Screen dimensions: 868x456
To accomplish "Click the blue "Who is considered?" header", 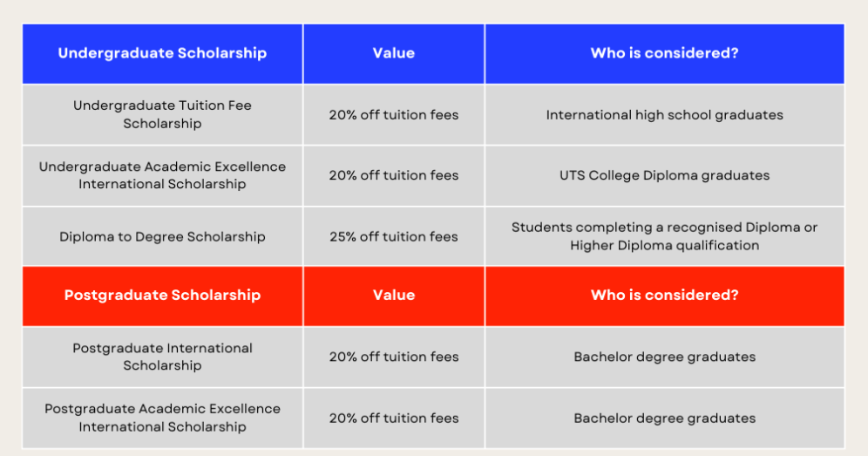I will (664, 53).
